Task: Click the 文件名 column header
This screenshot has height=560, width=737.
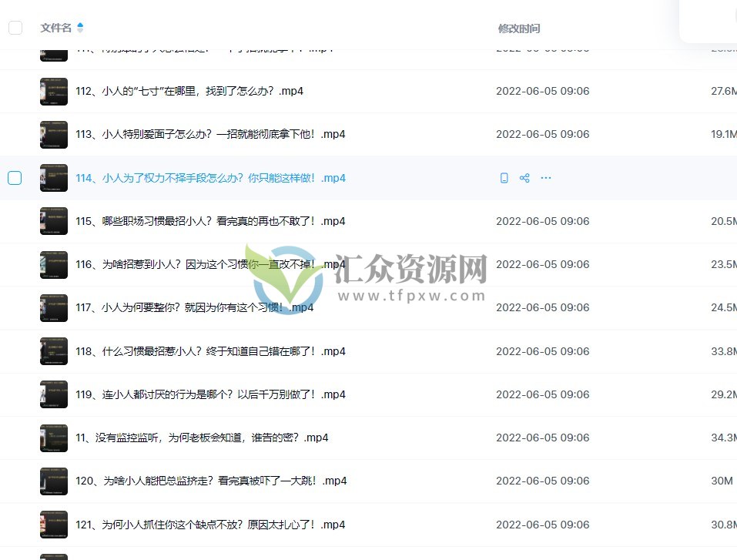Action: pos(55,28)
